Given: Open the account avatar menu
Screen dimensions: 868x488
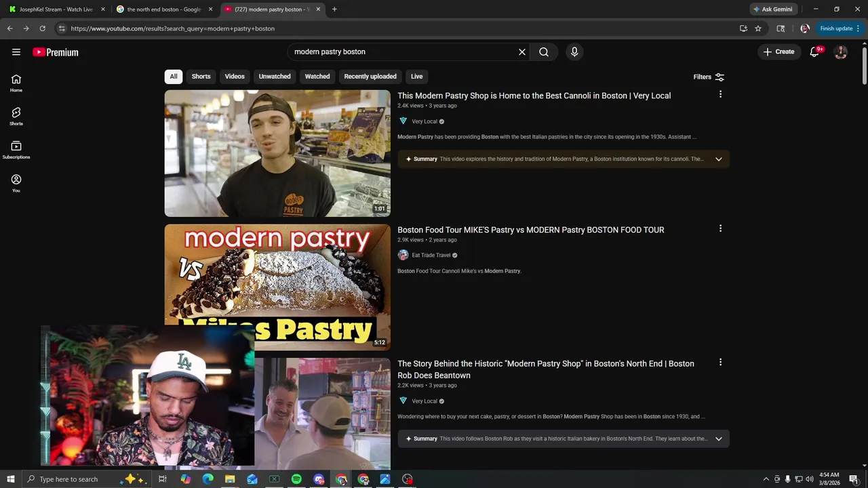Looking at the screenshot, I should tap(841, 52).
